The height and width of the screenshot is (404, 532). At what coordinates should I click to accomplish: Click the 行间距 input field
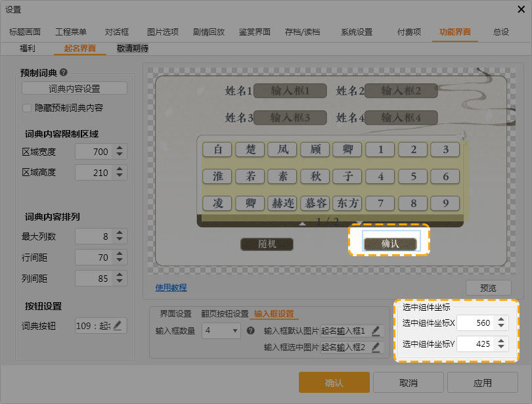(x=93, y=258)
